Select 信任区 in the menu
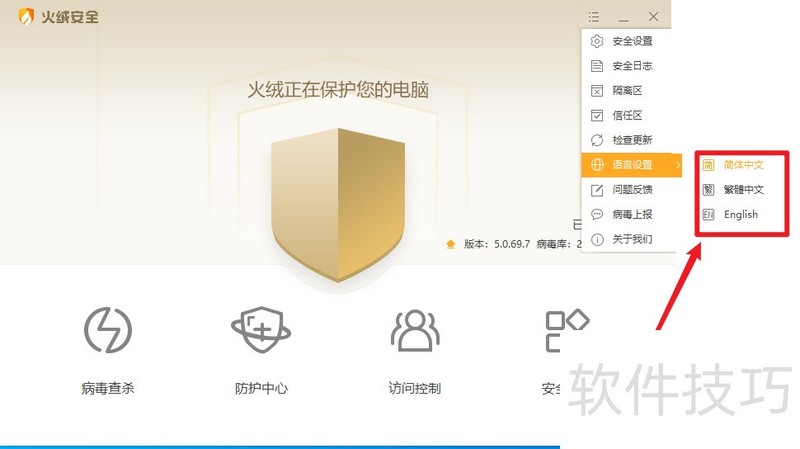800x449 pixels. pos(629,115)
